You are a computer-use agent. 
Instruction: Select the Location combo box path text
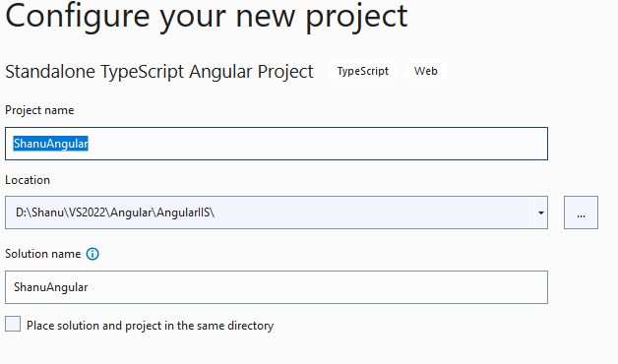pos(115,212)
